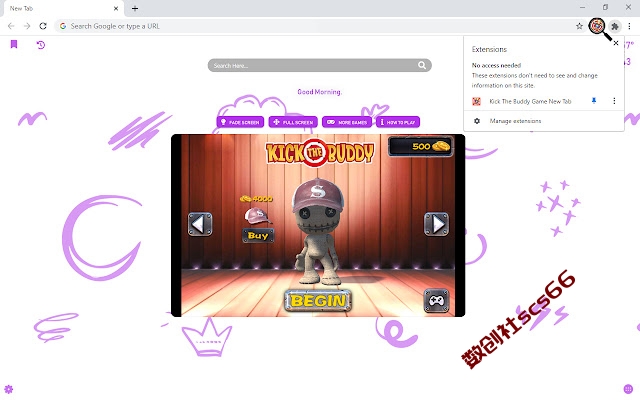The image size is (640, 400).
Task: Click the gamepad icon in the game
Action: pyautogui.click(x=436, y=301)
